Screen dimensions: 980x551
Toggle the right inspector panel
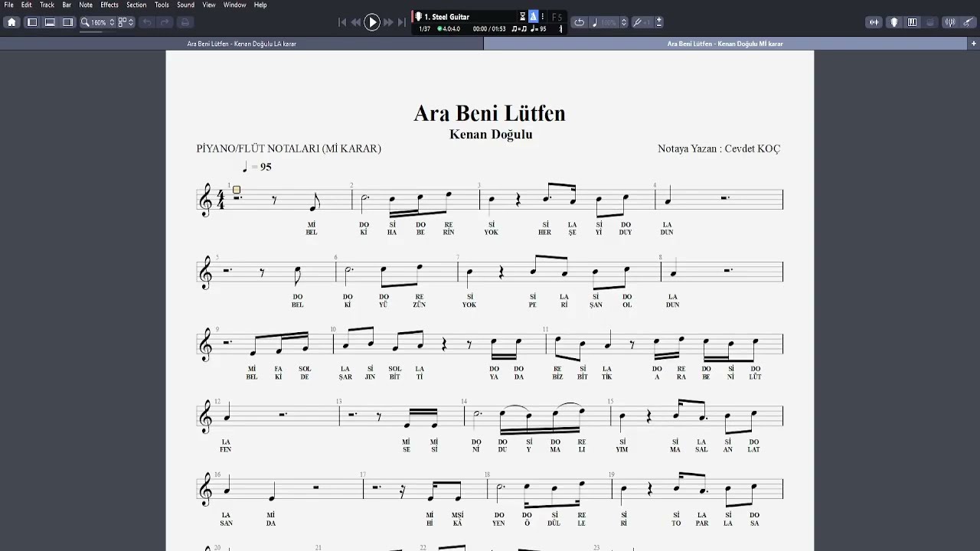[x=67, y=22]
